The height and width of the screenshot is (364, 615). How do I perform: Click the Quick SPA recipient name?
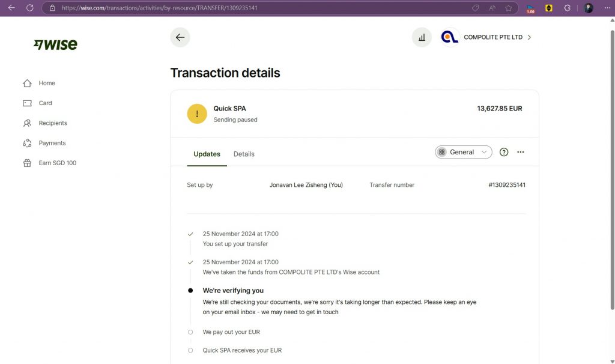[229, 109]
